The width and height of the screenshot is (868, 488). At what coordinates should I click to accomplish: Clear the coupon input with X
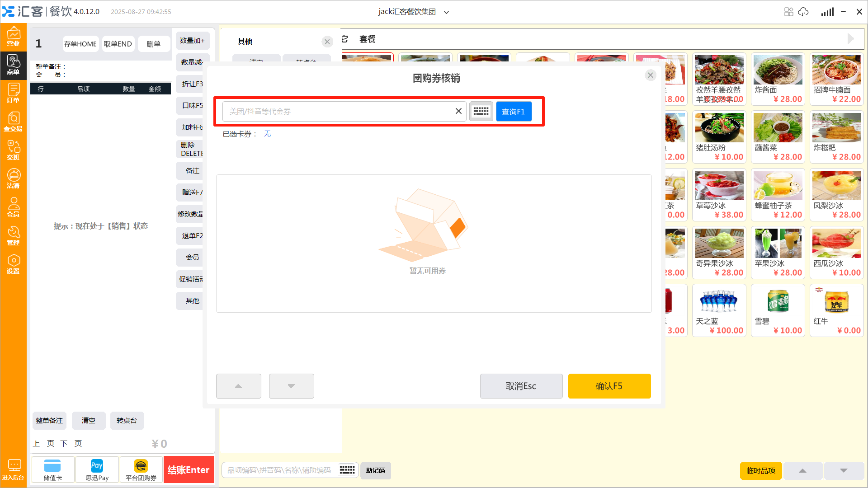458,111
